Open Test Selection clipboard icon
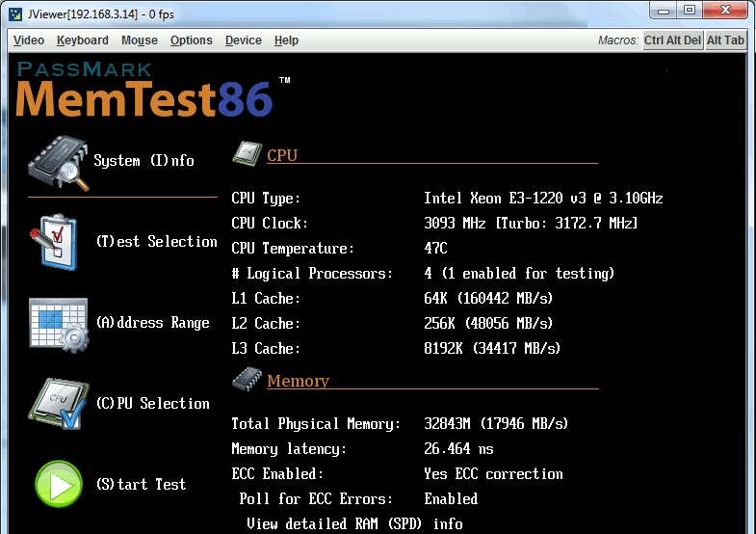The width and height of the screenshot is (756, 534). coord(54,241)
